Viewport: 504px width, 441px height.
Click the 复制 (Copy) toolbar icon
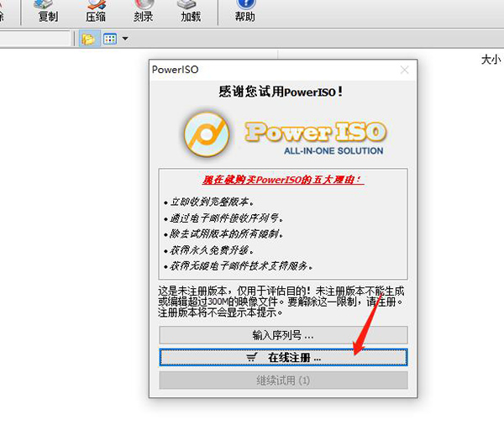[x=48, y=11]
